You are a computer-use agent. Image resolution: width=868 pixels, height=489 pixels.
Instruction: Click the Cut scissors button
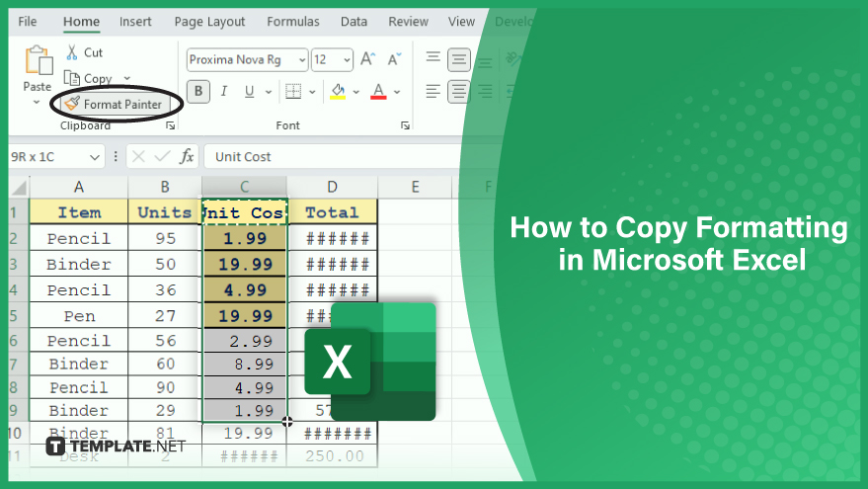84,52
